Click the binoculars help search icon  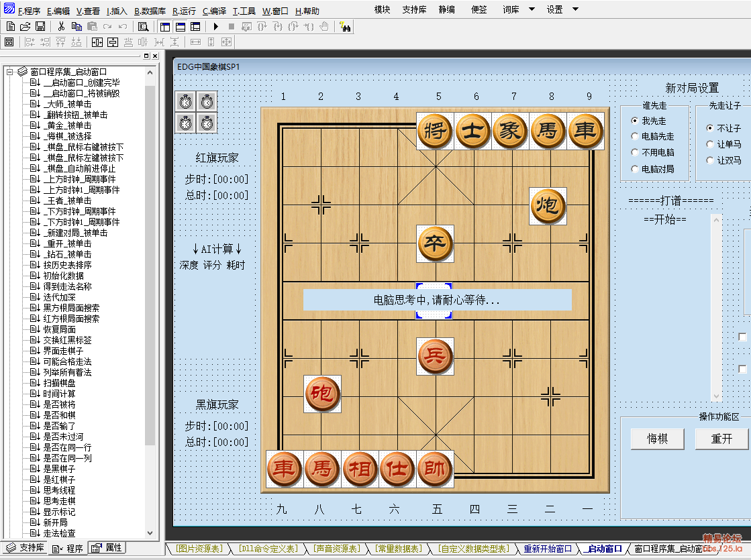[x=345, y=27]
